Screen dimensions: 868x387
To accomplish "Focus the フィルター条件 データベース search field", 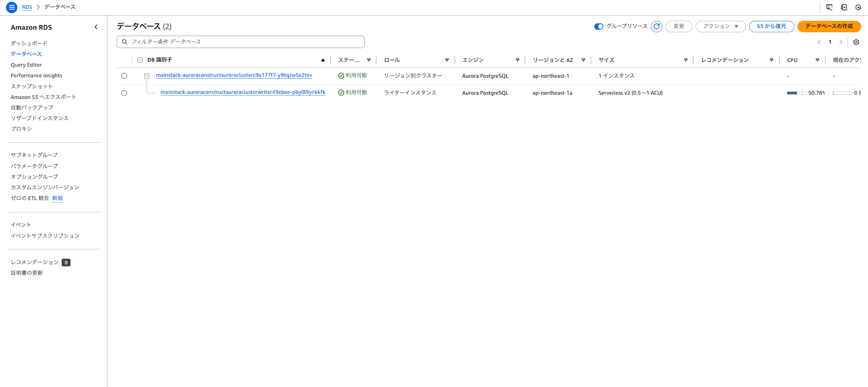I will tap(240, 42).
